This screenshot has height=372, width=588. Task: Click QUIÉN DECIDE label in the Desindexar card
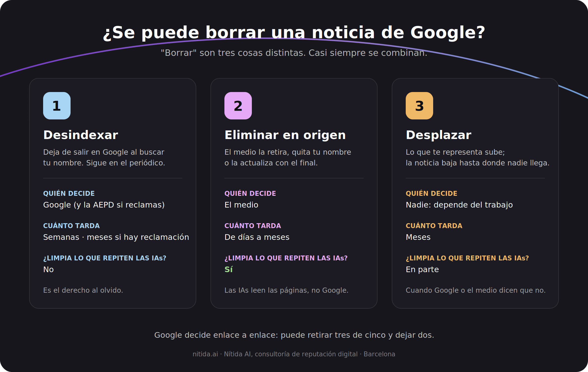[69, 193]
